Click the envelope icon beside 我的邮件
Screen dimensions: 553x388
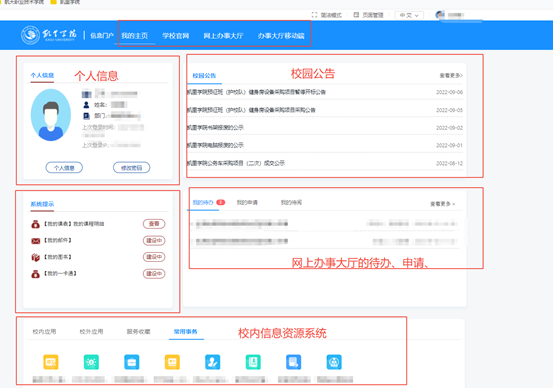35,241
